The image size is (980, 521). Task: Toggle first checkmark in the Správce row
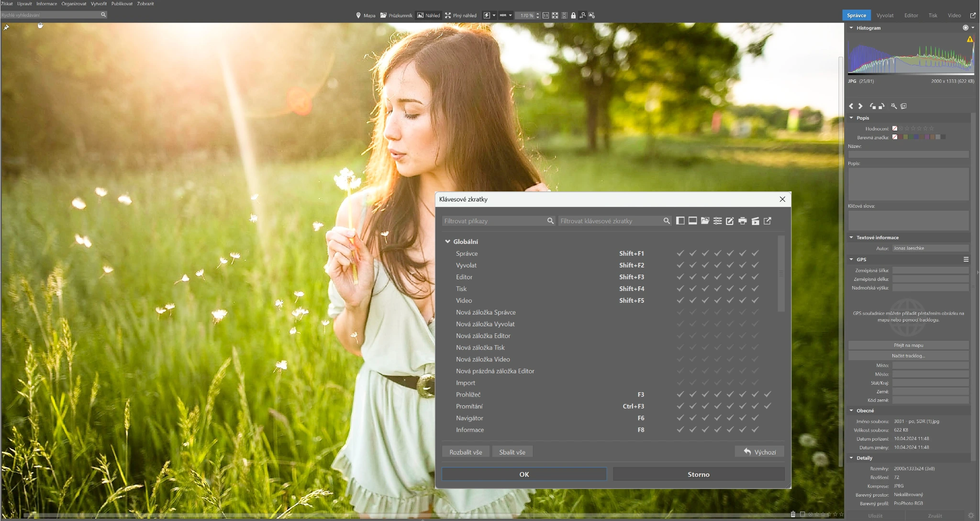(x=680, y=254)
